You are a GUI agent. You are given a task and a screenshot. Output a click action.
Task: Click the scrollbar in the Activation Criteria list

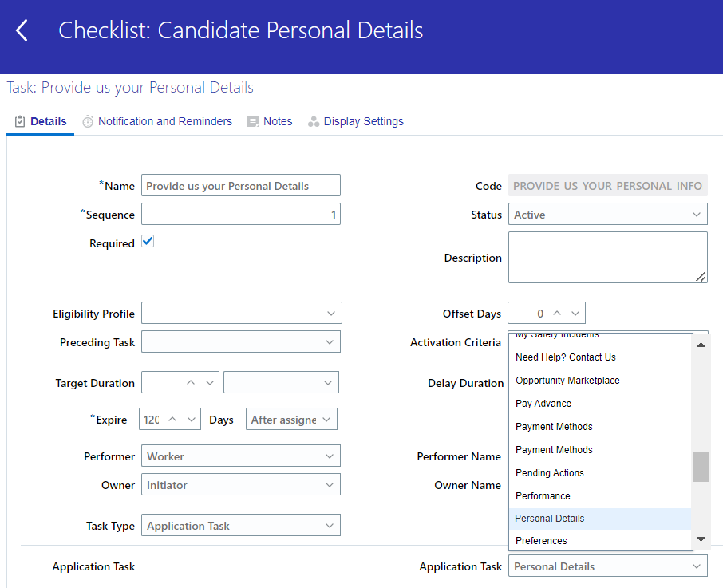701,467
